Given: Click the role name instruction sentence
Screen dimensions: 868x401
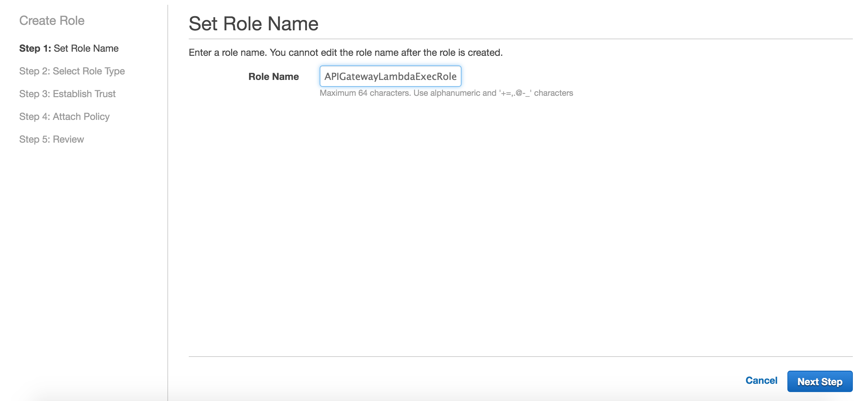Looking at the screenshot, I should pos(345,52).
